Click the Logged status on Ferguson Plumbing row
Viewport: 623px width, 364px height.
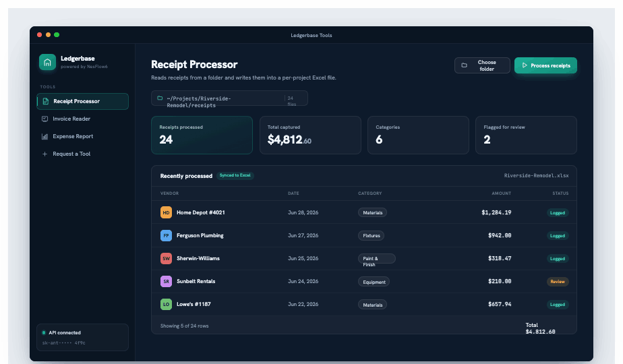(x=558, y=236)
